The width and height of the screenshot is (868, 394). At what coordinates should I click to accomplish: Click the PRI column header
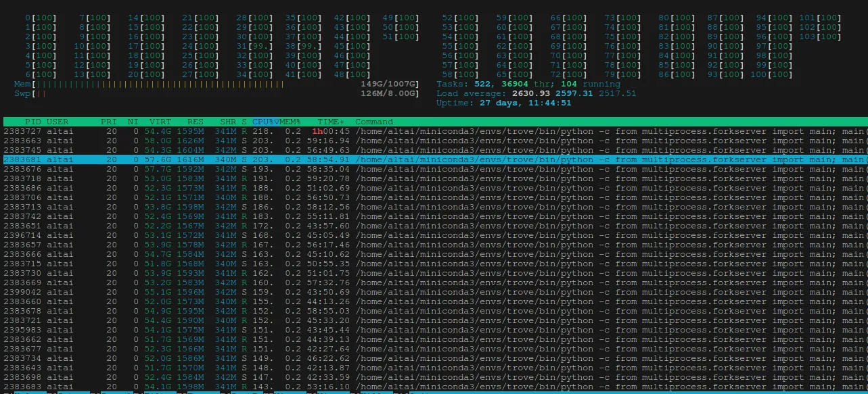pyautogui.click(x=109, y=122)
